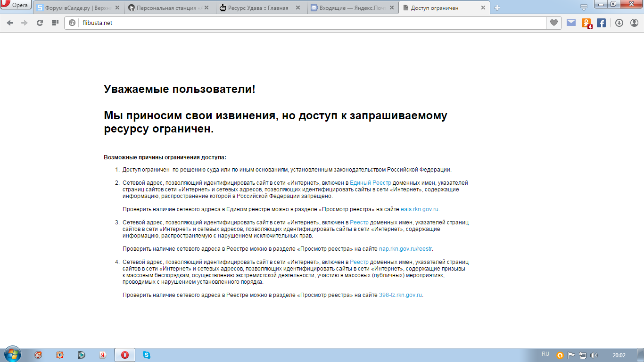Open Skype from the taskbar

tap(146, 355)
